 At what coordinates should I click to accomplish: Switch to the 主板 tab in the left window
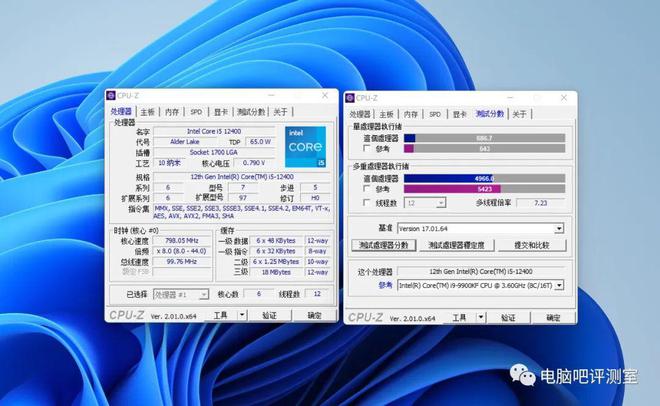point(148,112)
